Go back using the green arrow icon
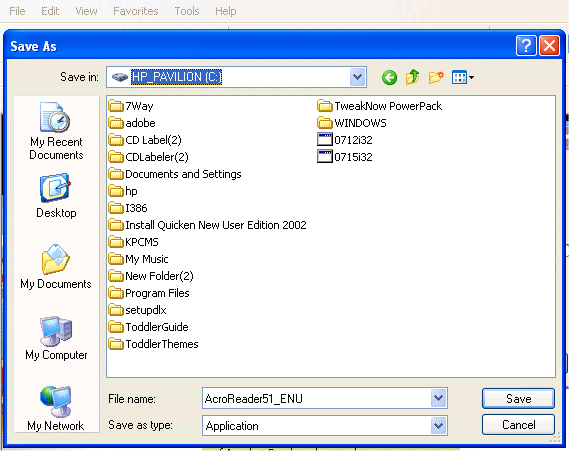The width and height of the screenshot is (569, 451). (x=389, y=77)
